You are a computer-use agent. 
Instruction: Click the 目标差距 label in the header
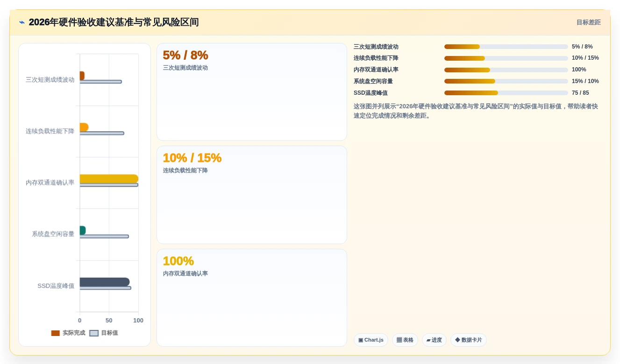click(588, 22)
